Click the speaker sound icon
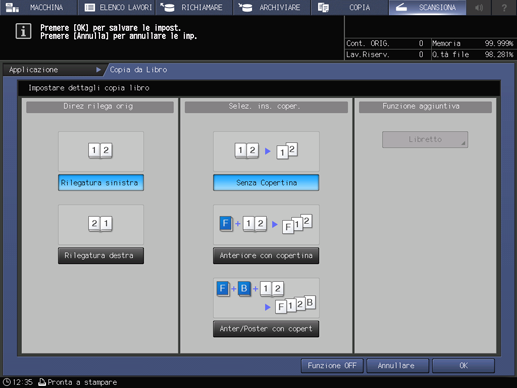Viewport: 517px width, 388px height. 479,7
